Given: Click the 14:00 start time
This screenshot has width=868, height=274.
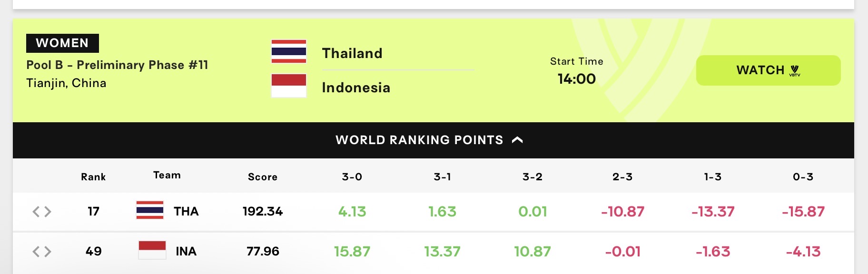Looking at the screenshot, I should point(577,78).
